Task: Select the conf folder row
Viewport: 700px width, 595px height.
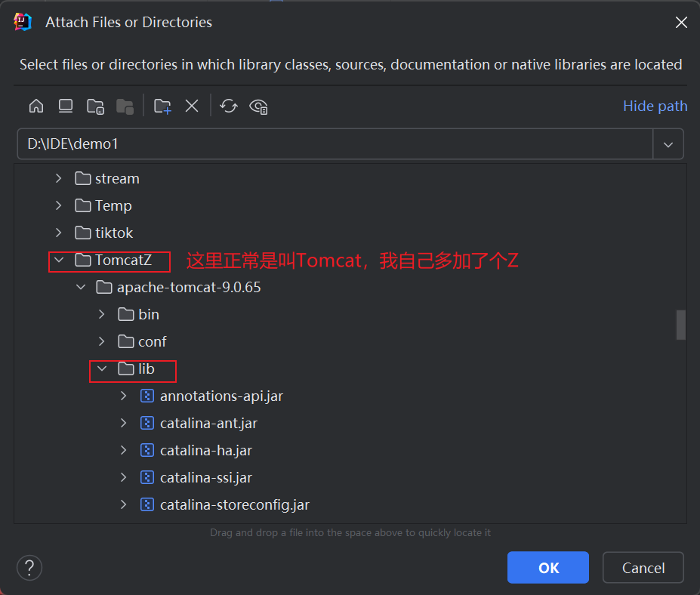Action: [350, 342]
